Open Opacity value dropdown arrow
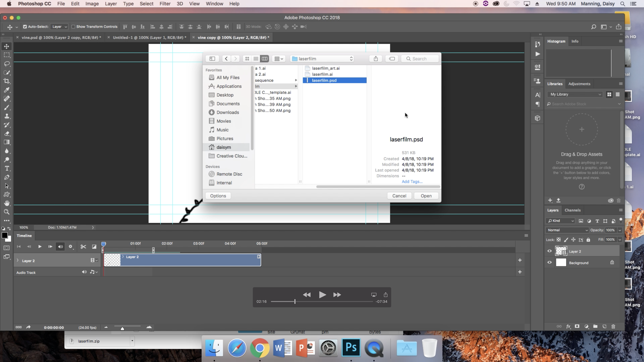 point(620,230)
